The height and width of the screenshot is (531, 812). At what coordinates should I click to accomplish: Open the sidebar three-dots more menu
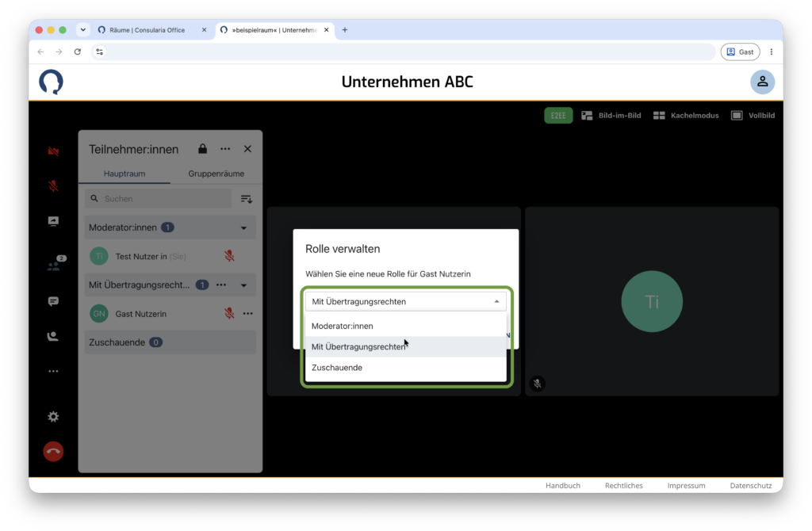tap(53, 371)
